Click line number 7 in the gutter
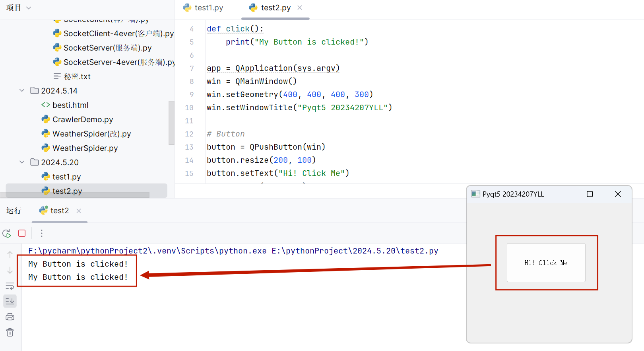Viewport: 644px width, 351px height. (192, 68)
